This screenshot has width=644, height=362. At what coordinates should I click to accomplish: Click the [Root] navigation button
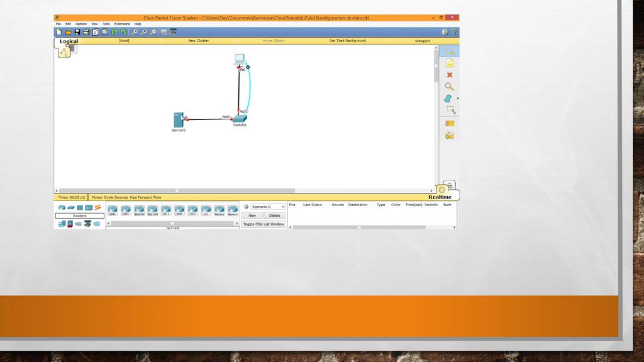click(x=124, y=41)
